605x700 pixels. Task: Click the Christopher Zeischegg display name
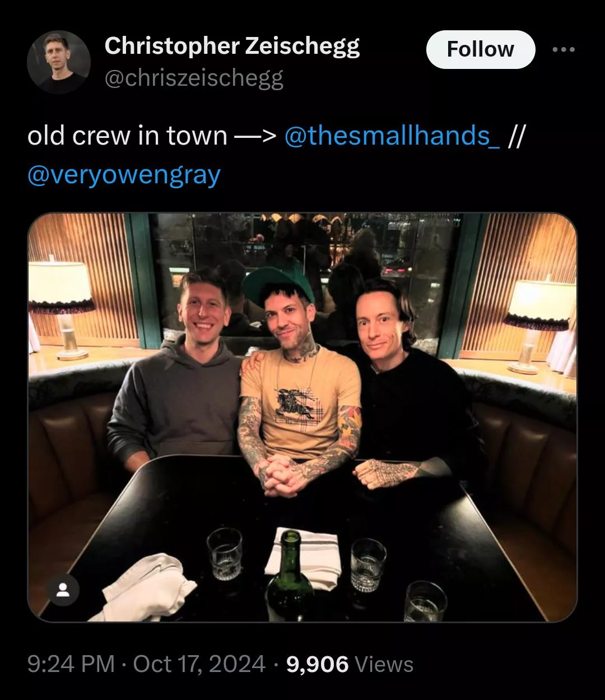232,46
